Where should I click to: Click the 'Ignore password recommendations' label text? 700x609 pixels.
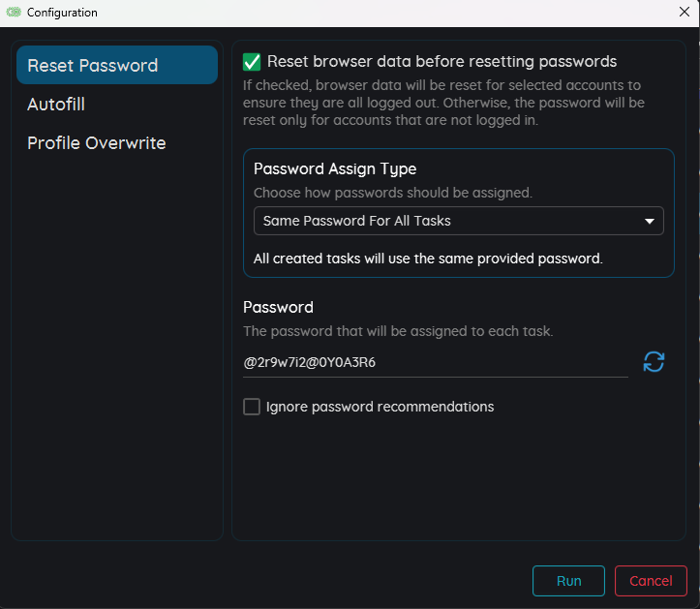click(380, 407)
